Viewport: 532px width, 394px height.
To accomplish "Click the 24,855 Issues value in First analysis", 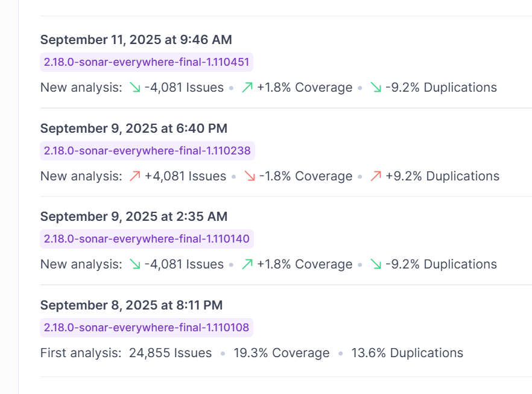I will [x=170, y=353].
